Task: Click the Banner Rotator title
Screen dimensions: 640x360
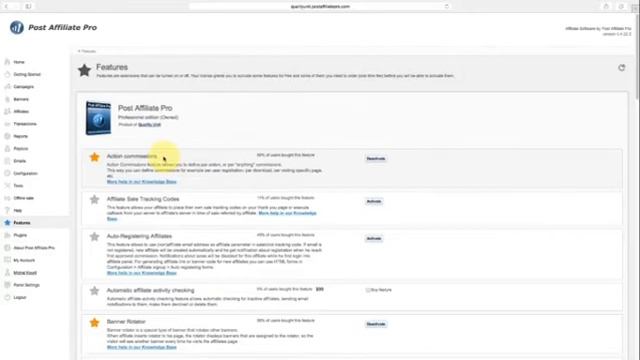Action: click(126, 322)
